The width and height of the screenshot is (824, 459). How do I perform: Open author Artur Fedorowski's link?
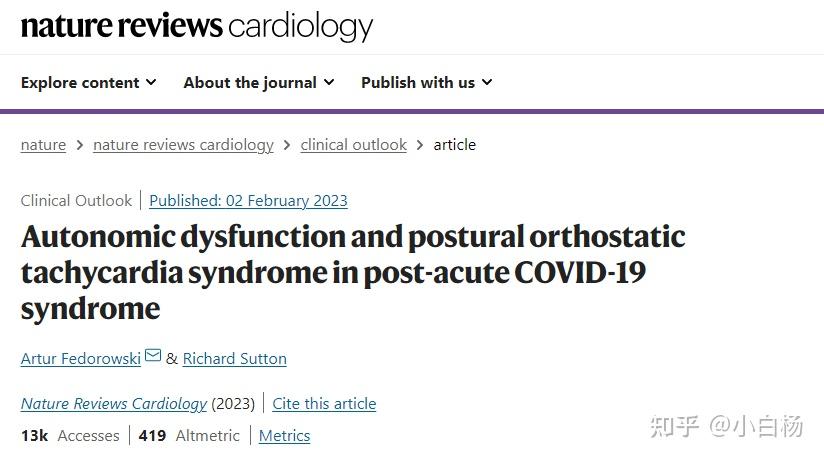point(80,358)
